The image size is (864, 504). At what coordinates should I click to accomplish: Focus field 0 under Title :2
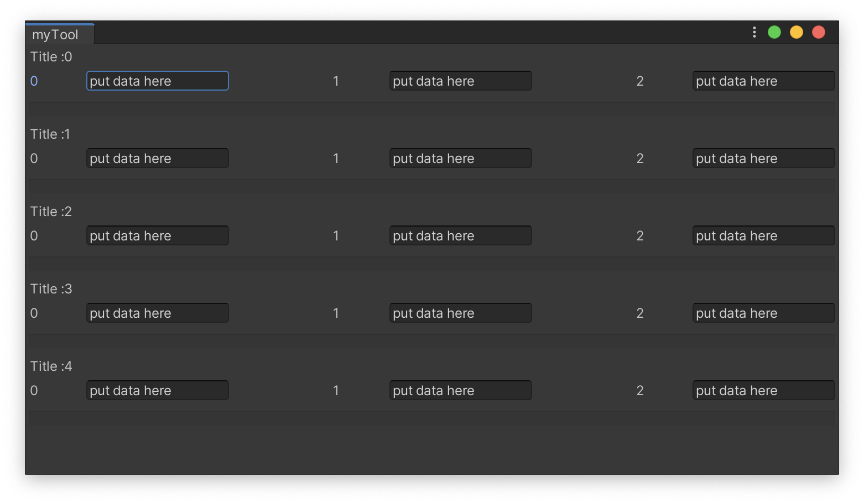click(158, 235)
